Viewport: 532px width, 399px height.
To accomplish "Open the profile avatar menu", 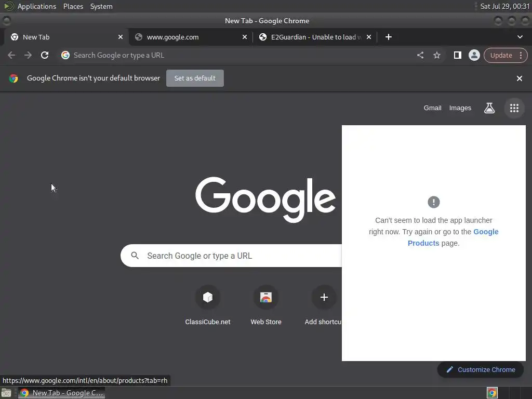I will click(474, 55).
